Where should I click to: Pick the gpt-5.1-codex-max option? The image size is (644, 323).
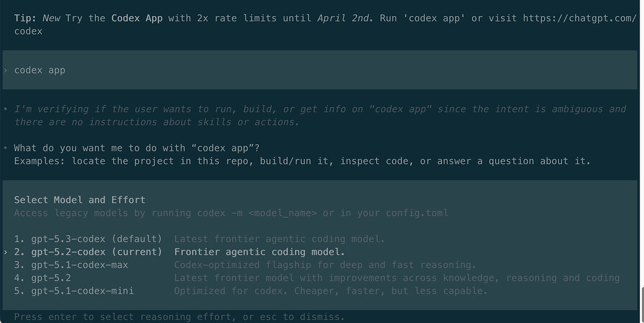pyautogui.click(x=71, y=265)
